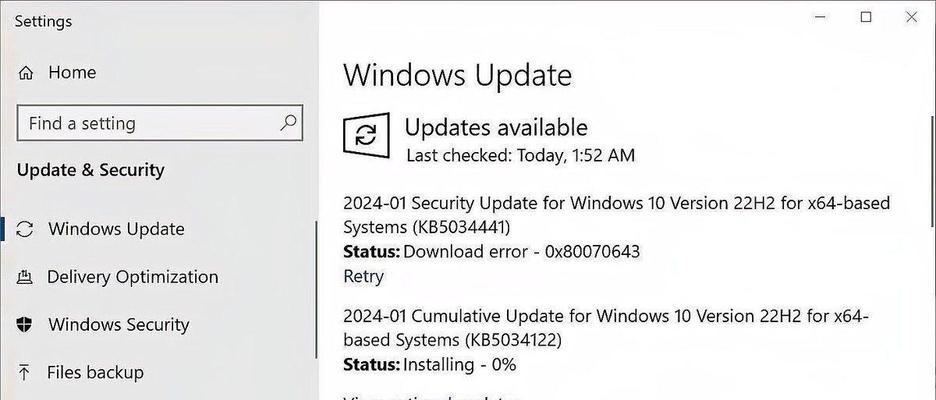The image size is (936, 400).
Task: Open Delivery Optimization settings
Action: [133, 277]
